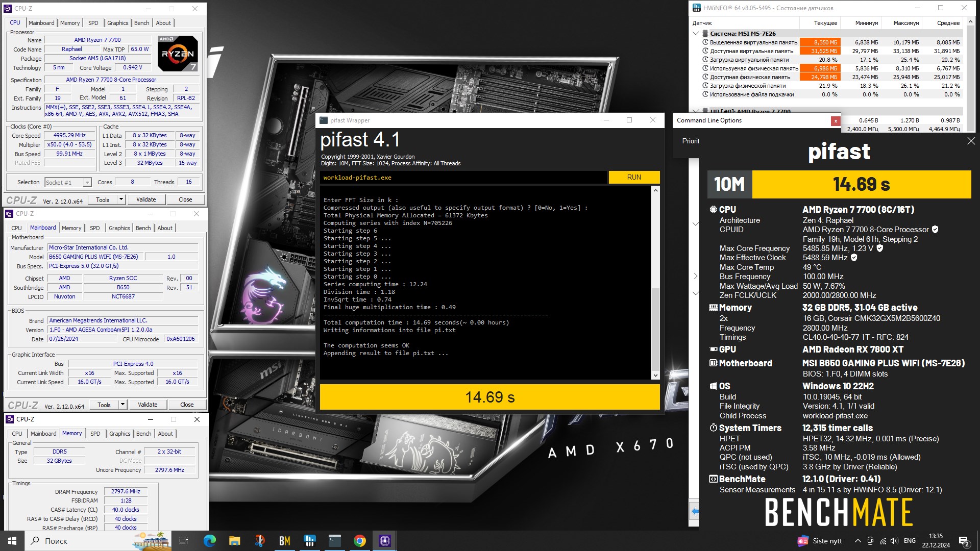Click Close button in the top CPU-Z window
The width and height of the screenshot is (980, 551).
coord(185,199)
